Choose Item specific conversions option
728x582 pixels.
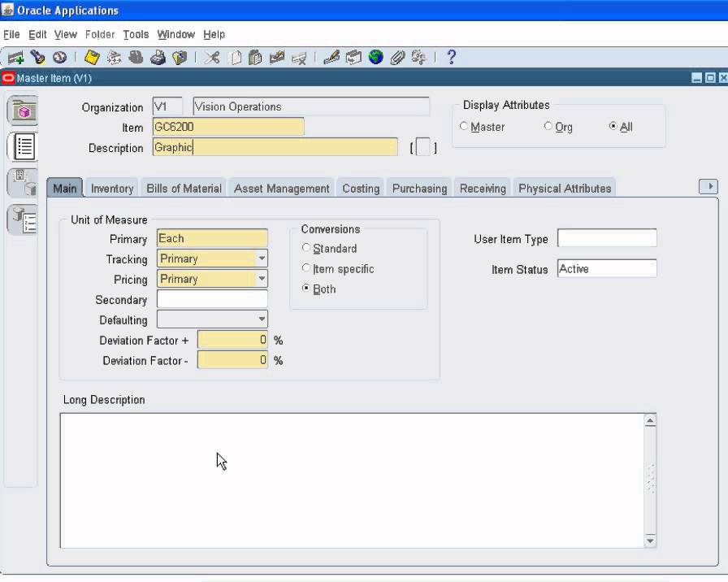[305, 268]
